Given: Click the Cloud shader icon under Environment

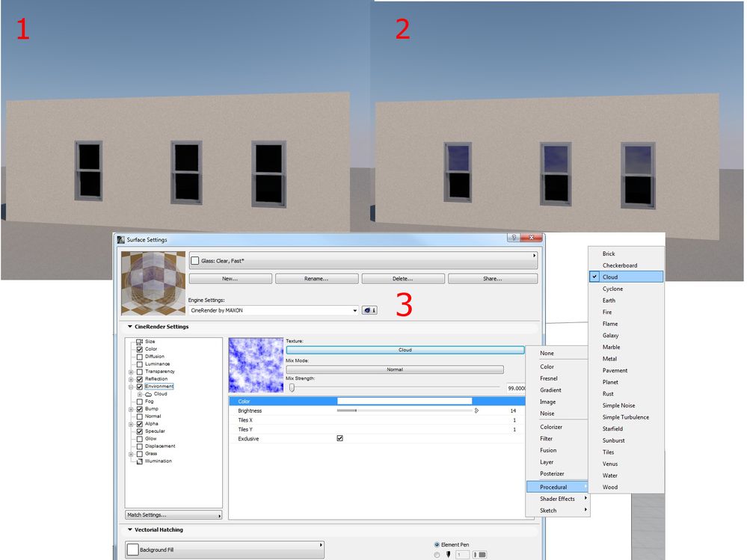Looking at the screenshot, I should (148, 394).
